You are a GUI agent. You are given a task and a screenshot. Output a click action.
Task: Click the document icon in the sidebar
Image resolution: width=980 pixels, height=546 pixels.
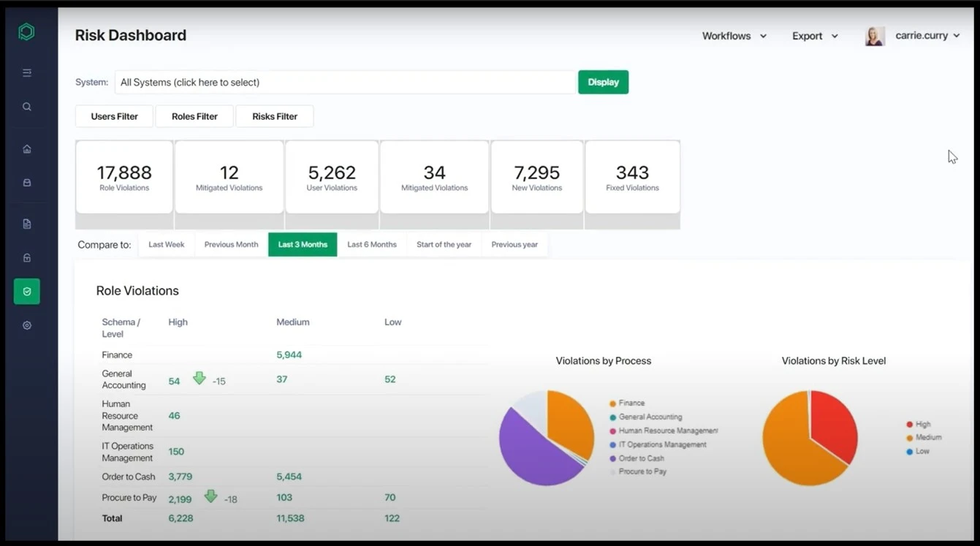tap(26, 224)
